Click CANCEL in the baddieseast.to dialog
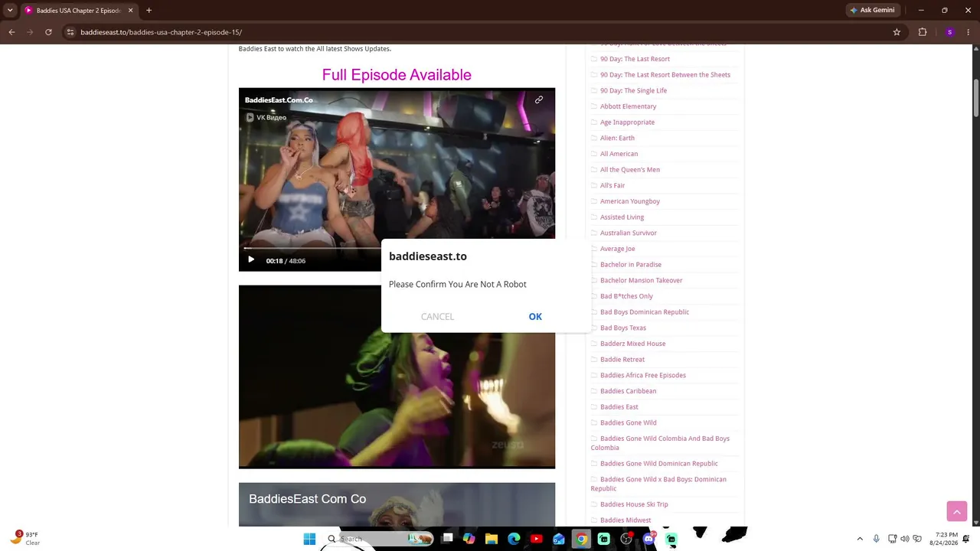The height and width of the screenshot is (551, 980). 437,317
